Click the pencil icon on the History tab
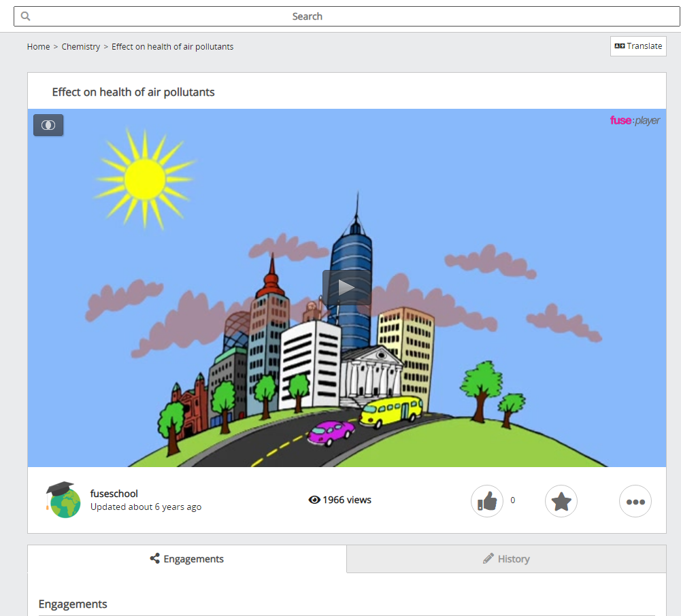 point(488,558)
